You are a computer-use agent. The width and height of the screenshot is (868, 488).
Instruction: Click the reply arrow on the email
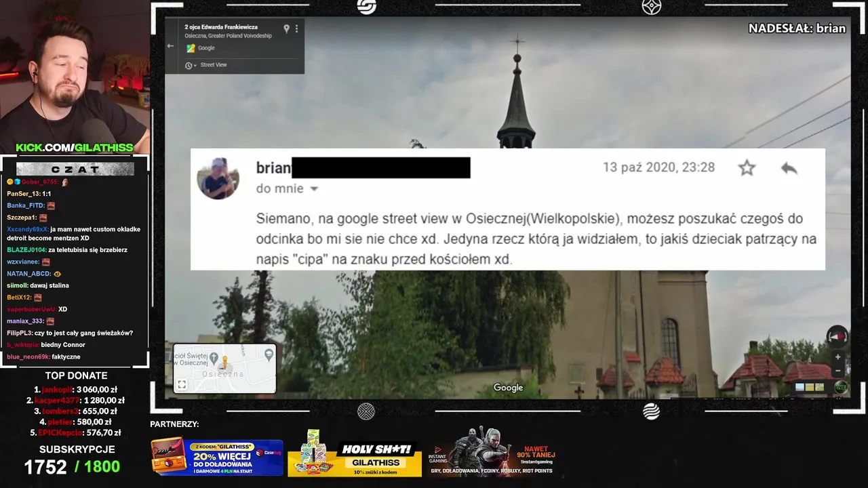click(789, 167)
